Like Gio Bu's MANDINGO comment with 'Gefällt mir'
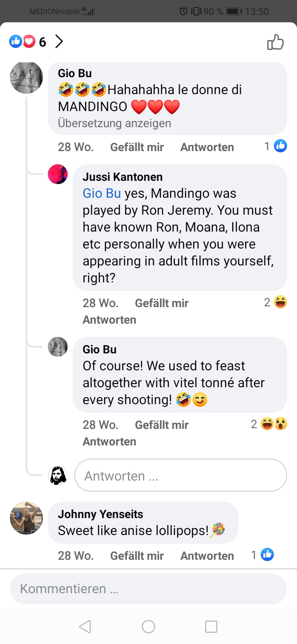Viewport: 297px width, 644px height. tap(137, 147)
